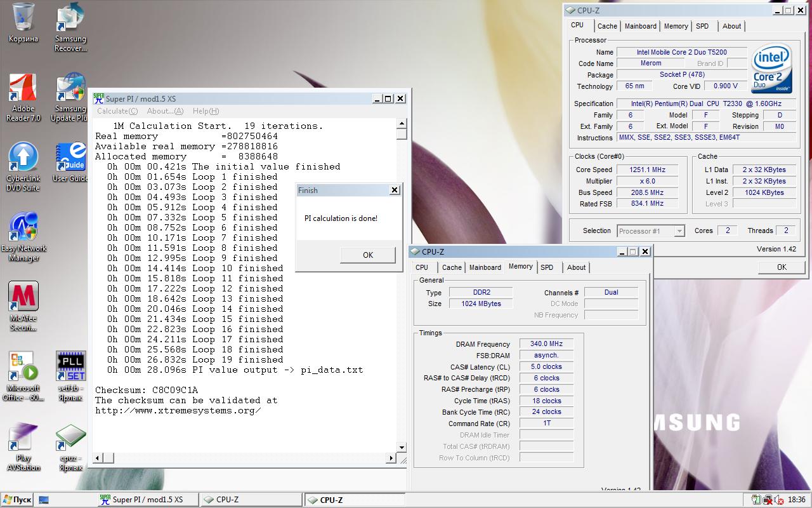Screen dimensions: 812x508
Task: Click the Bus Speed 208.5 MHz value
Action: coord(647,192)
